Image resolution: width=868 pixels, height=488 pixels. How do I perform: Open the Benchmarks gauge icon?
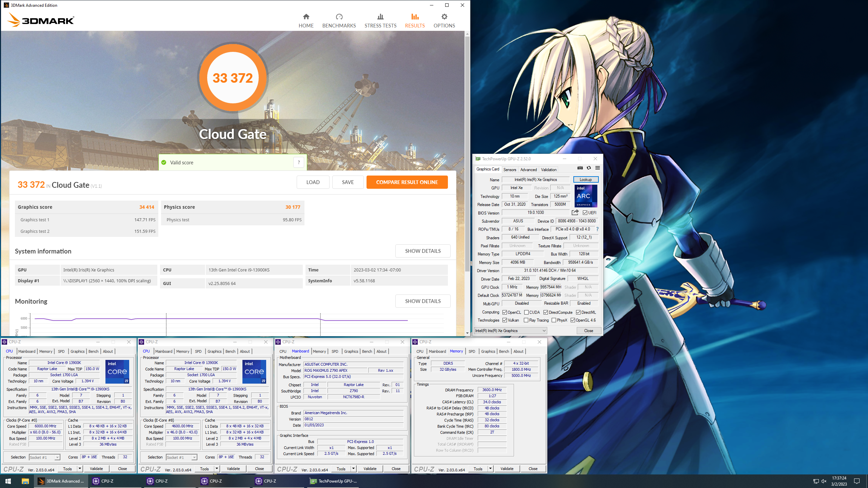(339, 17)
